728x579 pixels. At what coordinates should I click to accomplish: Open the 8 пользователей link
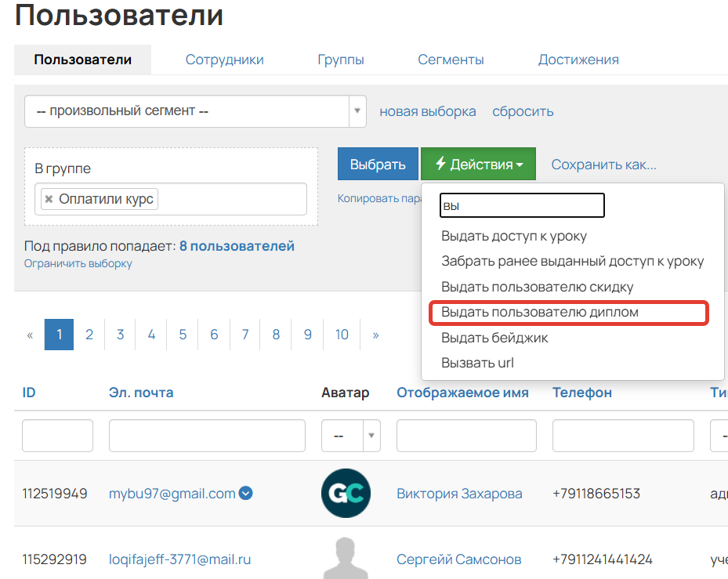click(x=237, y=245)
